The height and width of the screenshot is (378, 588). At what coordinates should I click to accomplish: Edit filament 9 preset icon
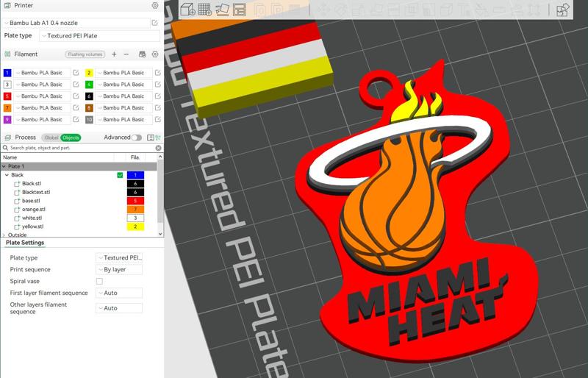(x=76, y=119)
